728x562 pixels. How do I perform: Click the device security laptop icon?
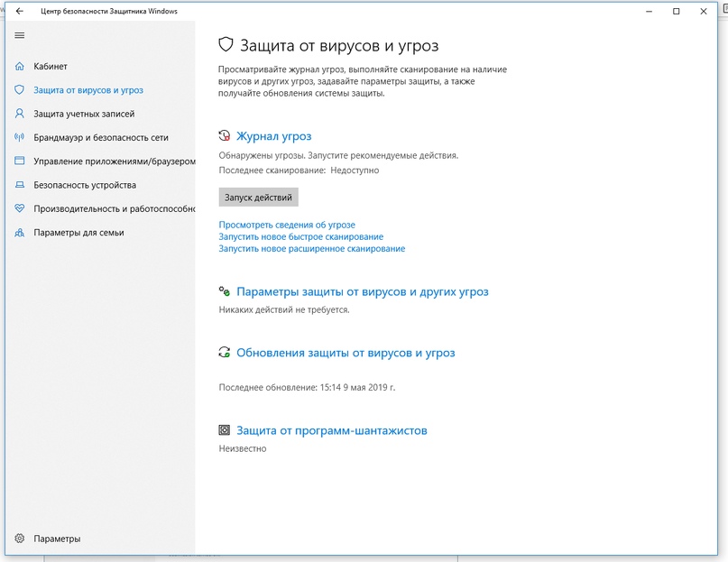pyautogui.click(x=20, y=185)
